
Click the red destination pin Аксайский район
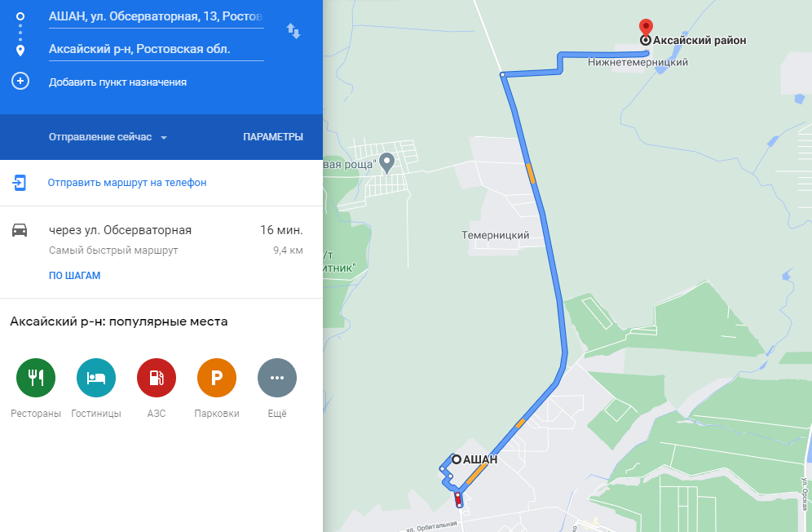click(646, 28)
